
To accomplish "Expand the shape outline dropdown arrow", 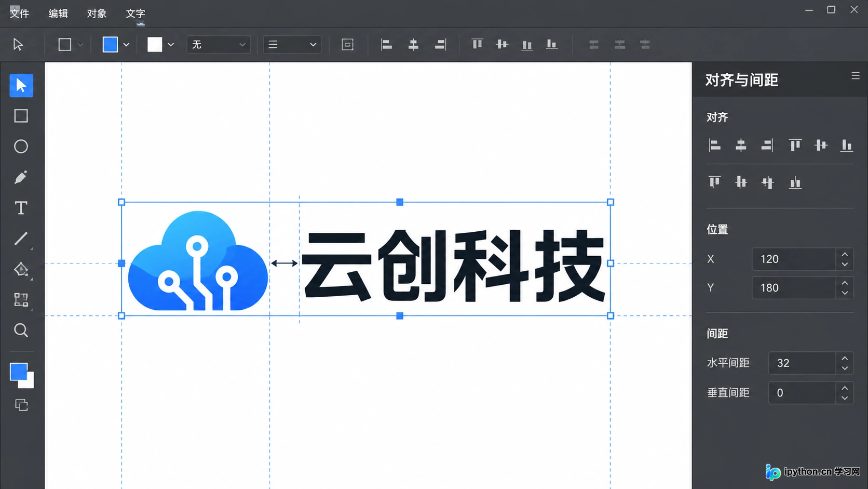I will [80, 45].
